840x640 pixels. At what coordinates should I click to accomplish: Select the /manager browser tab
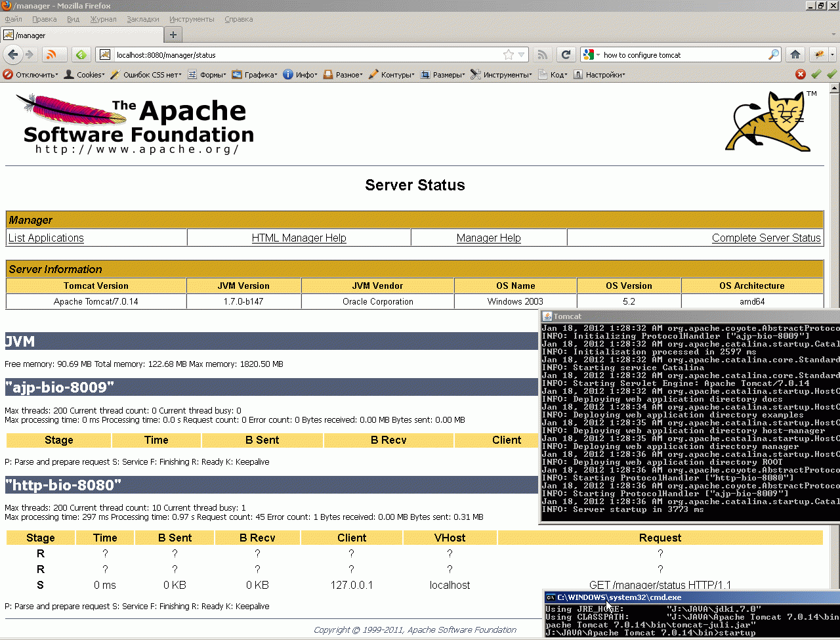pyautogui.click(x=81, y=35)
